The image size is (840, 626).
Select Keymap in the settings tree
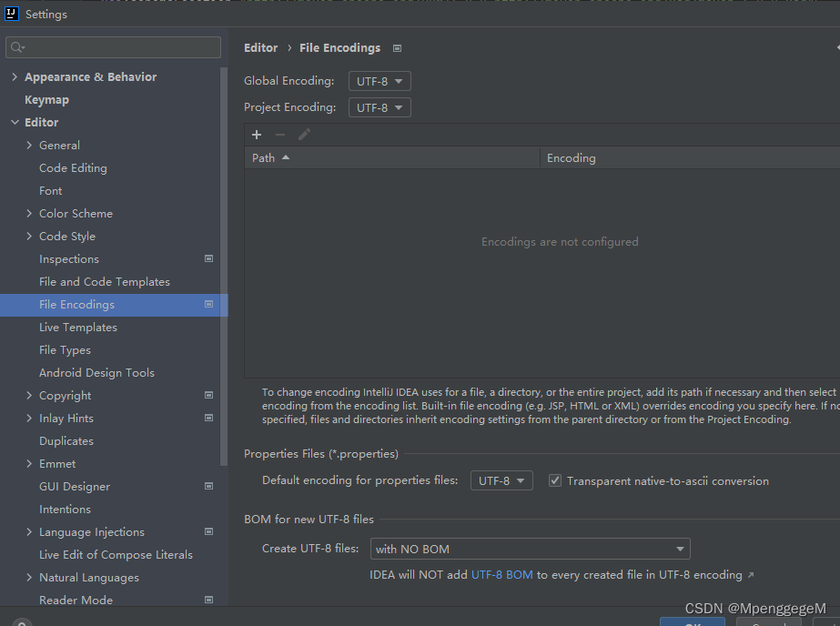[x=46, y=100]
